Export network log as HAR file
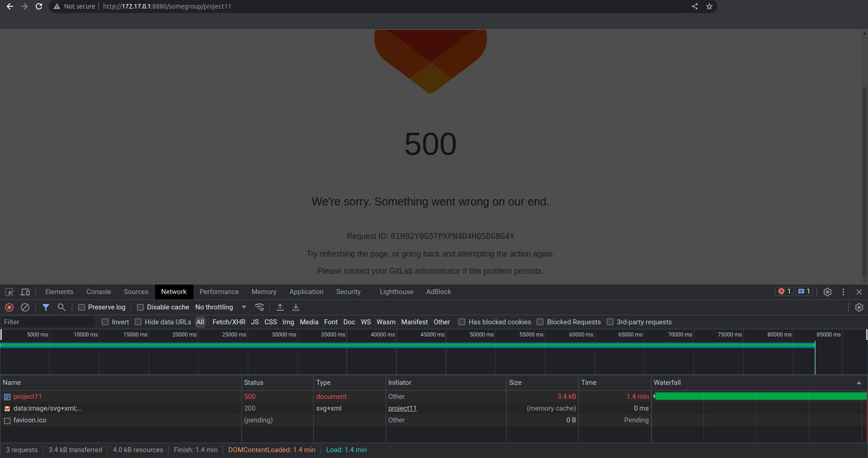The image size is (868, 458). [296, 307]
